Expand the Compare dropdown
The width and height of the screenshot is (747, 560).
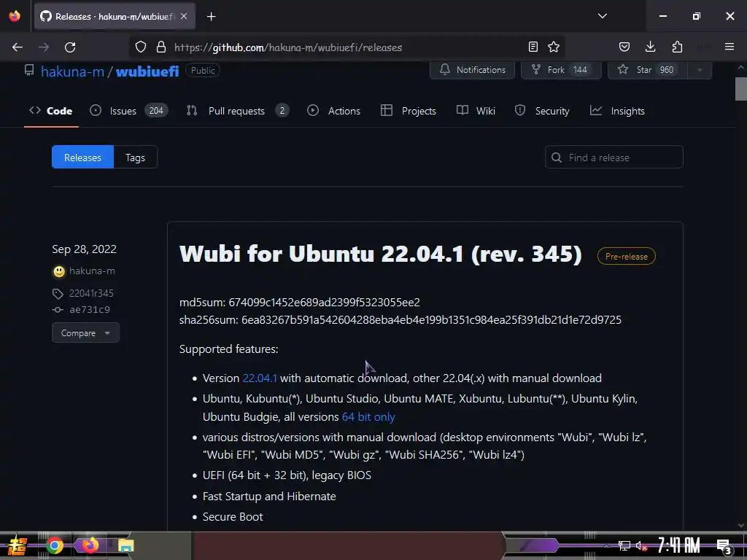(x=86, y=332)
